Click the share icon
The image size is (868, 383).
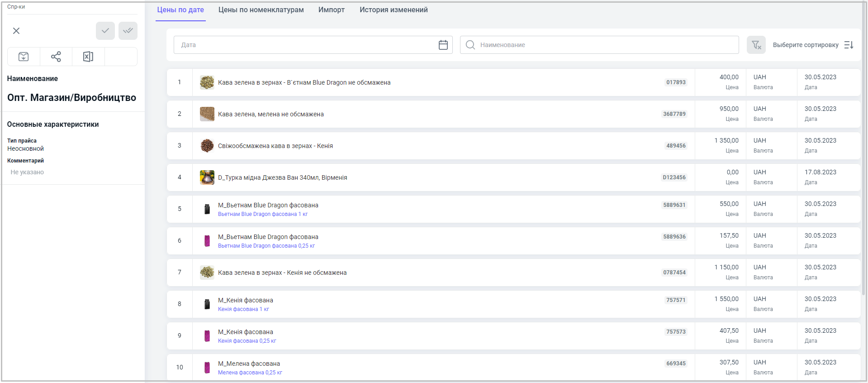(x=56, y=57)
